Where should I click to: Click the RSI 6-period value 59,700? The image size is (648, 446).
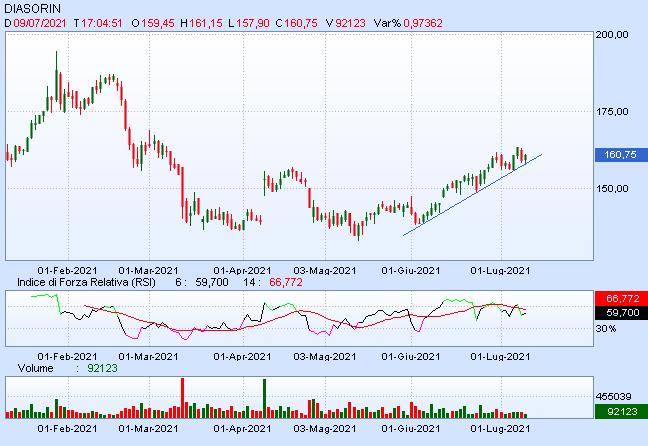212,282
